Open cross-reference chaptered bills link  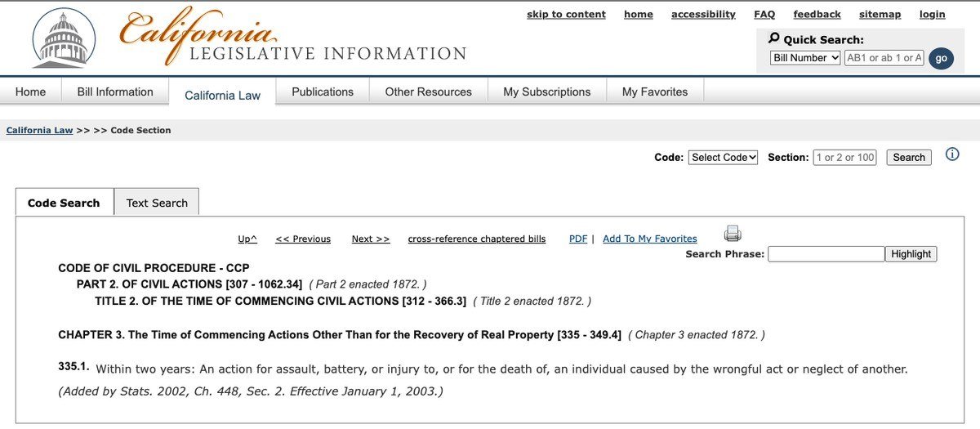(x=477, y=239)
